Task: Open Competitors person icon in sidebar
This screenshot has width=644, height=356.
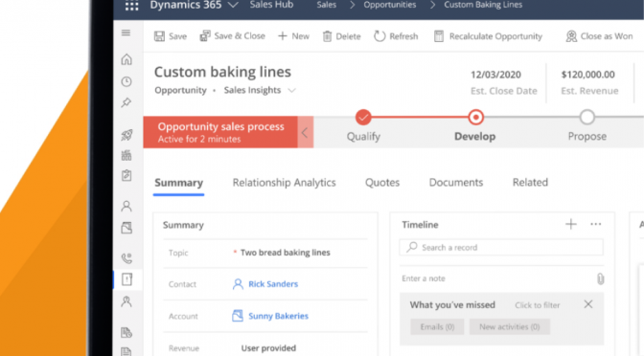Action: pos(126,301)
